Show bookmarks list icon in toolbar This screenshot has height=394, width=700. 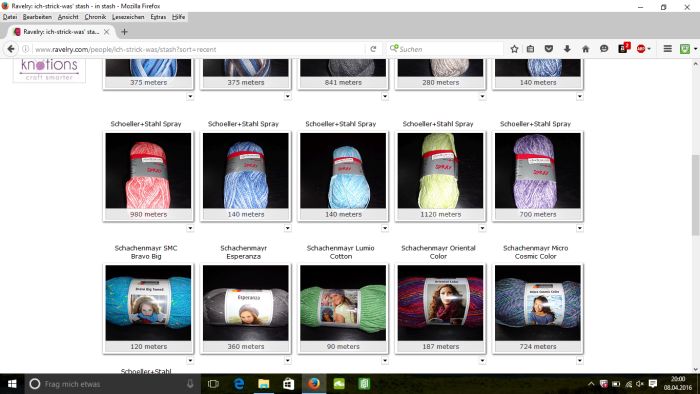[x=530, y=49]
